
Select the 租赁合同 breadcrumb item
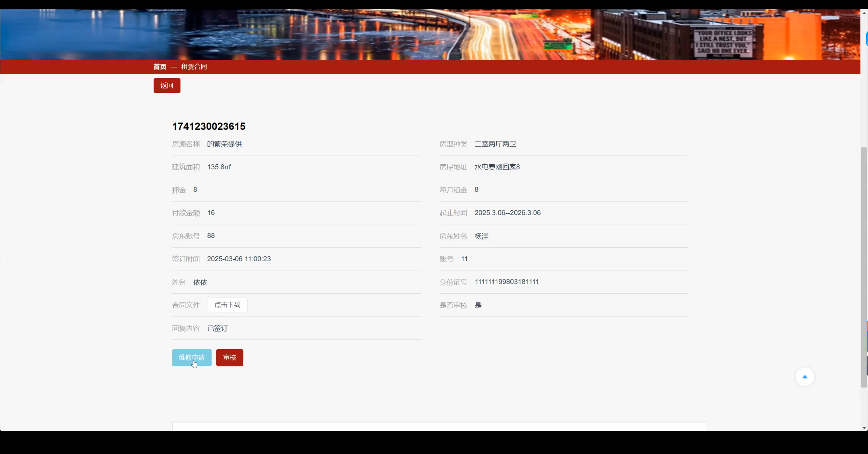point(194,66)
